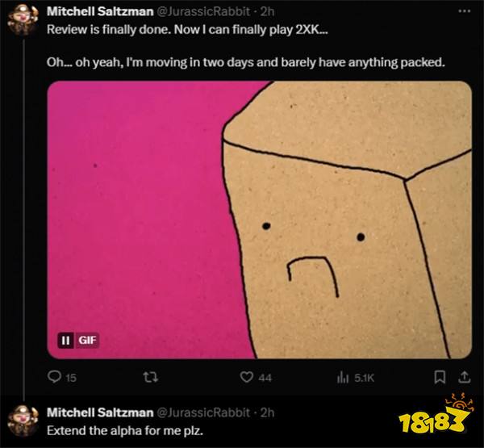This screenshot has height=448, width=484.
Task: Open avatar on the second reply tweet
Action: pyautogui.click(x=23, y=421)
